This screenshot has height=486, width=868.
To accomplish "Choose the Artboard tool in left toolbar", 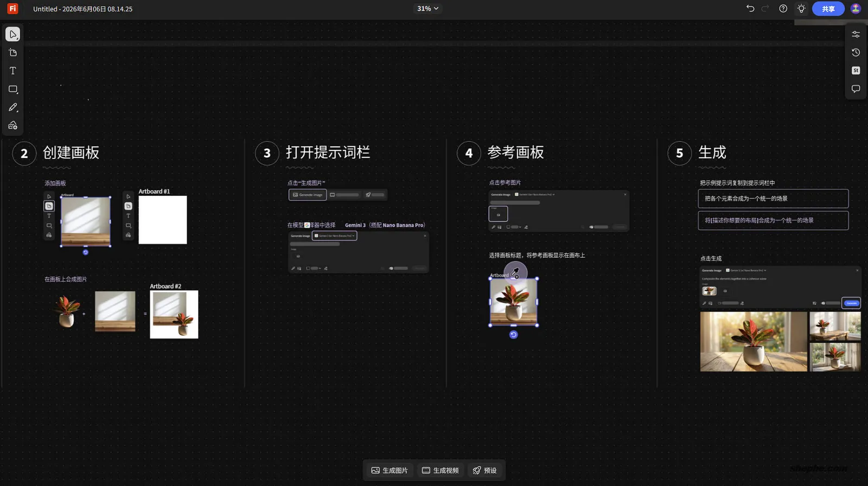I will [x=13, y=53].
